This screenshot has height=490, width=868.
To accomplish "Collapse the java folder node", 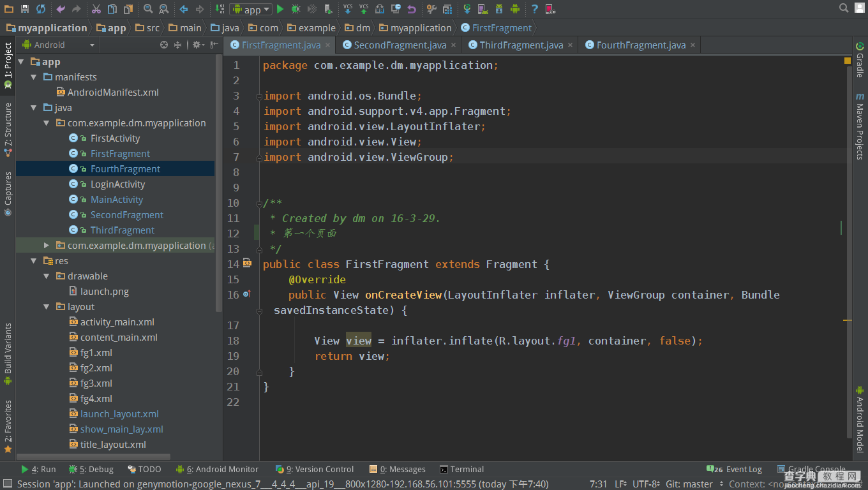I will (x=34, y=108).
